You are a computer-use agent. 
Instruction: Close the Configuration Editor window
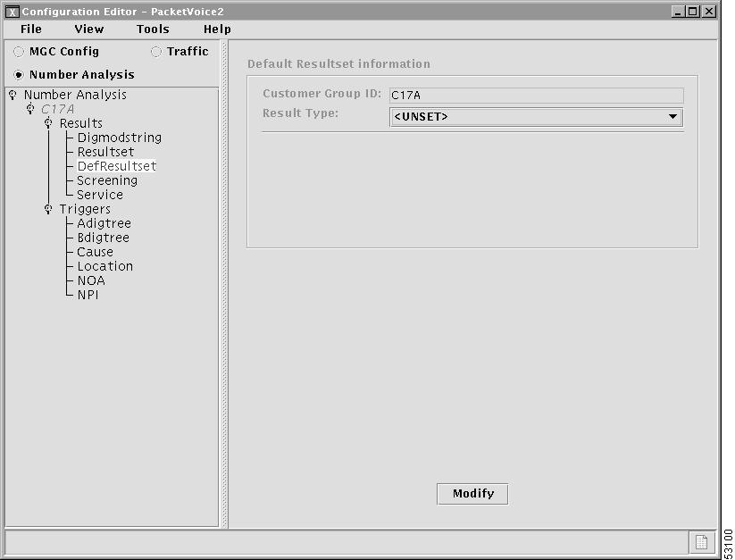tap(709, 12)
